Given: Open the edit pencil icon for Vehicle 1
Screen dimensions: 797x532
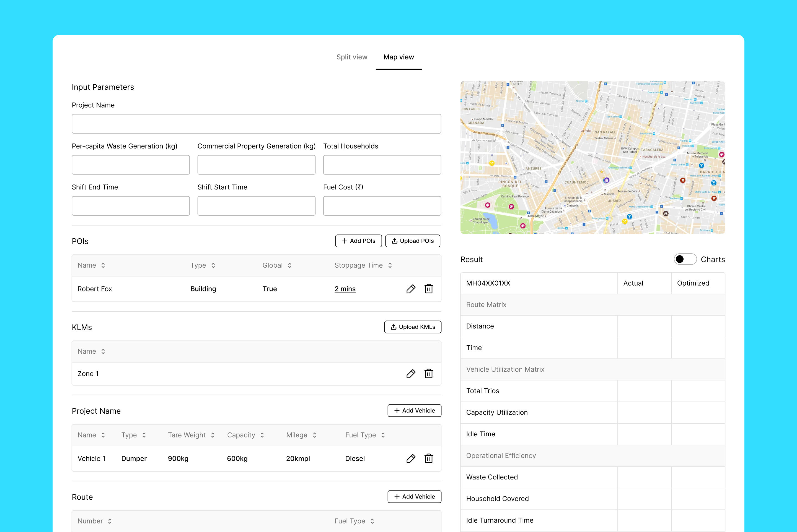Looking at the screenshot, I should (411, 458).
